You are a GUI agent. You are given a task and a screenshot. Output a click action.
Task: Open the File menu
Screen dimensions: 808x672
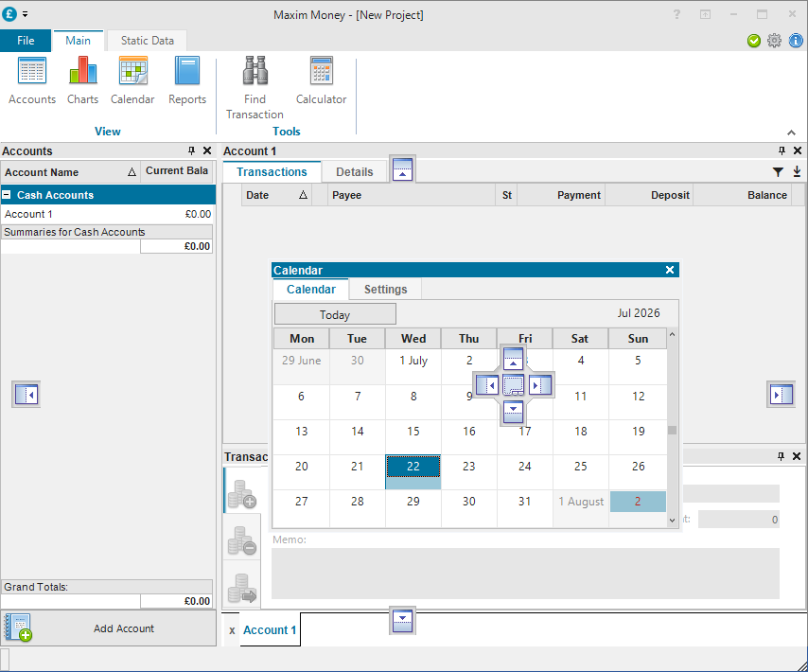tap(26, 41)
